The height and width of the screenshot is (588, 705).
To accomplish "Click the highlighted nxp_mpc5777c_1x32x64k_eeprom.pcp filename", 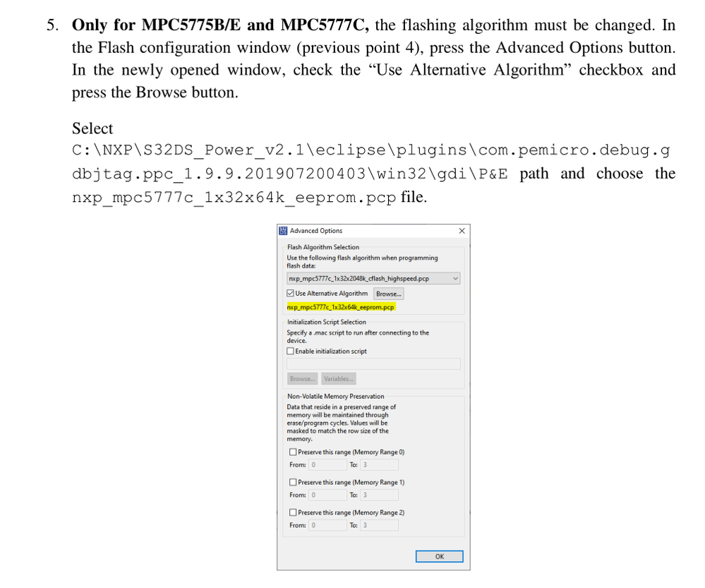I will click(x=340, y=307).
